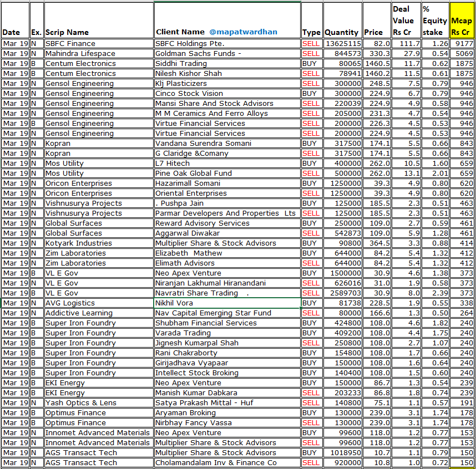Select the 'Rani Chakraborty' cell
476x469 pixels.
point(227,353)
